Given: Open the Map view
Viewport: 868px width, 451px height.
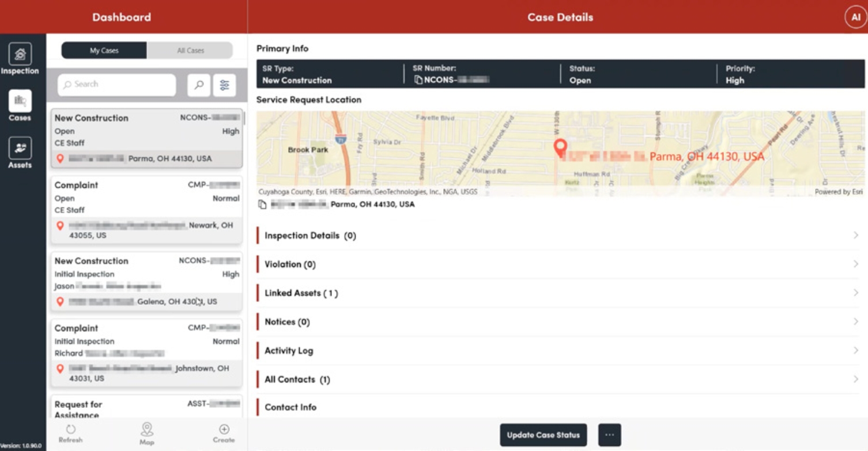Looking at the screenshot, I should [147, 432].
